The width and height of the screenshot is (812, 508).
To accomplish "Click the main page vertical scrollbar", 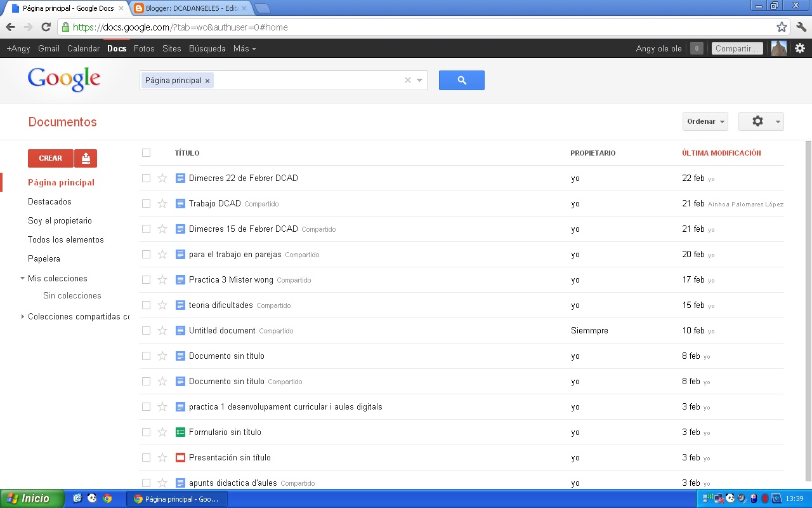I will (x=808, y=311).
